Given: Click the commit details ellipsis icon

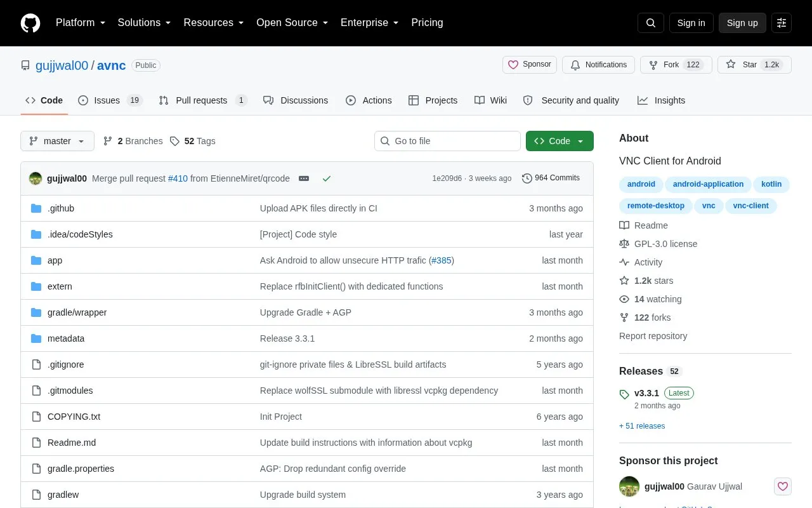Looking at the screenshot, I should 304,178.
